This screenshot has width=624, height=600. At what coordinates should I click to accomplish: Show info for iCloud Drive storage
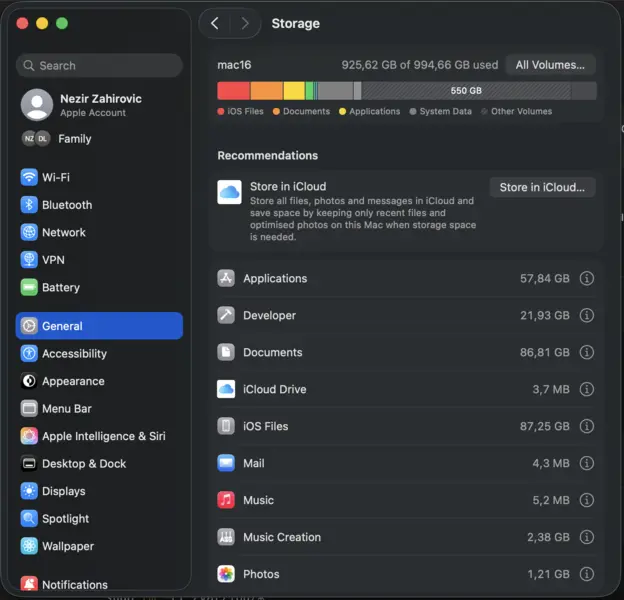point(587,389)
